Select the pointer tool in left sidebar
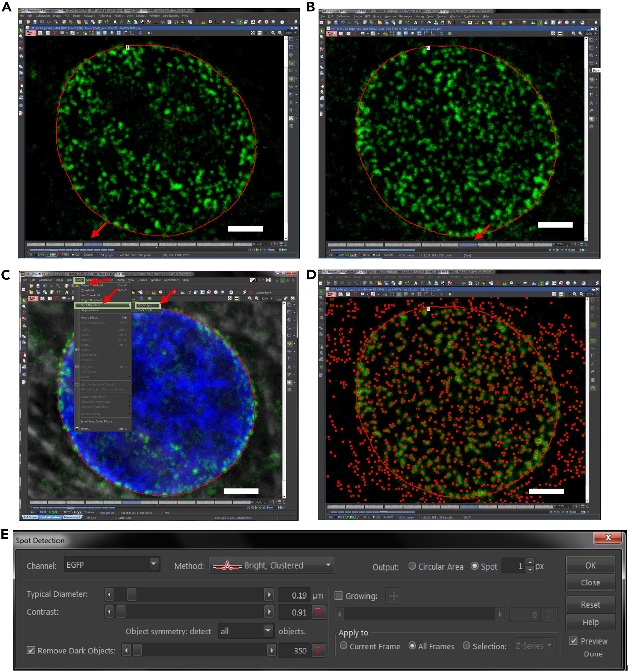The height and width of the screenshot is (672, 629). point(21,31)
